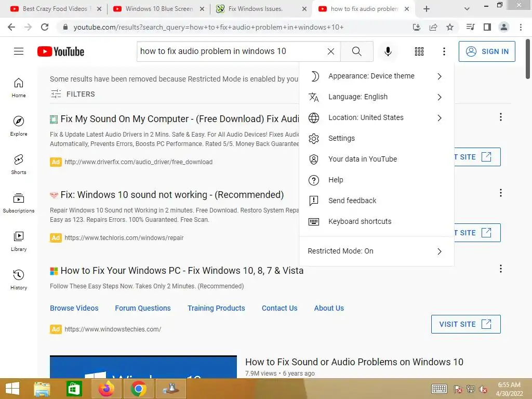
Task: Reload the current page
Action: [x=45, y=27]
